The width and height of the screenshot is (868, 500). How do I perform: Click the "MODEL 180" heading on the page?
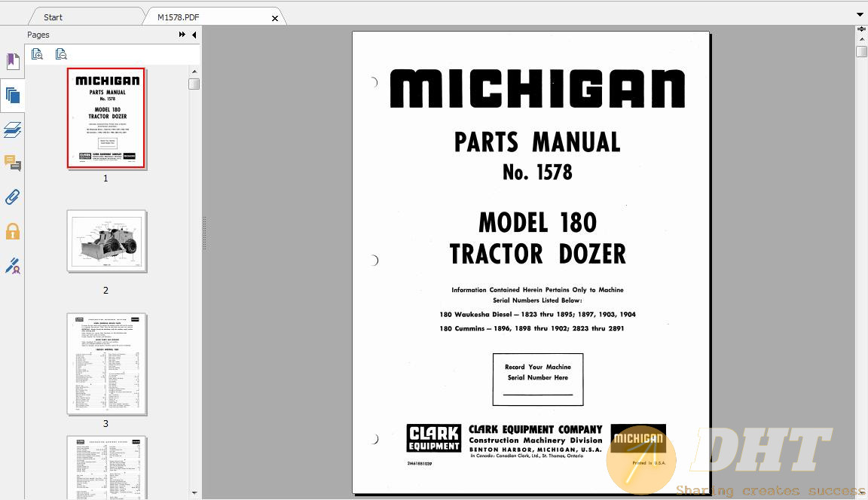coord(537,223)
